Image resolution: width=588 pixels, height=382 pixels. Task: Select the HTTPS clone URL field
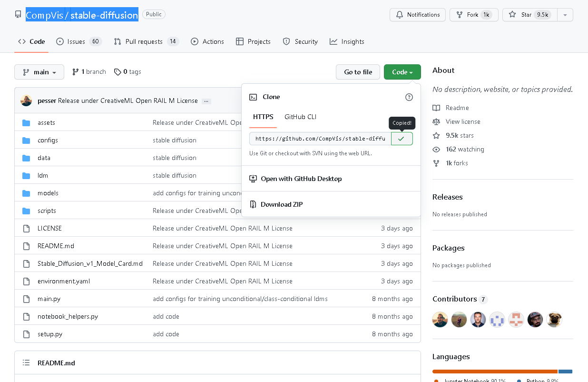(x=319, y=139)
